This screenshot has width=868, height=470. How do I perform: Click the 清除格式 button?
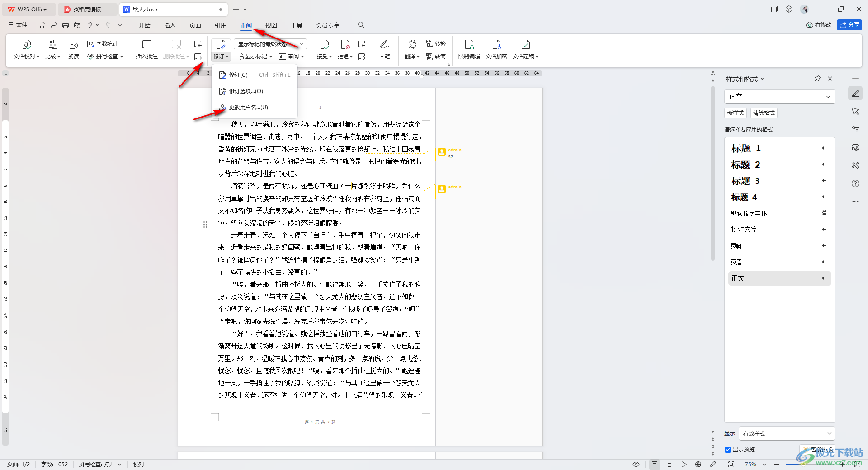pyautogui.click(x=764, y=113)
